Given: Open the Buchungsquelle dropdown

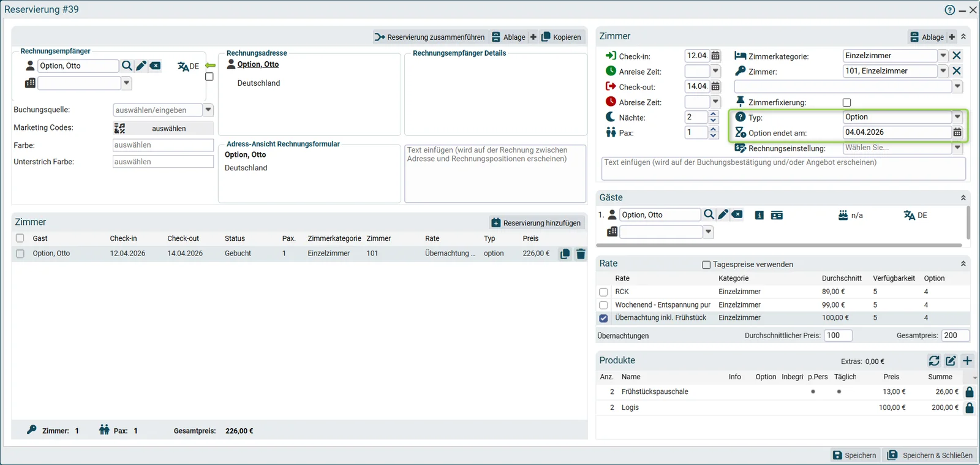Looking at the screenshot, I should [208, 110].
